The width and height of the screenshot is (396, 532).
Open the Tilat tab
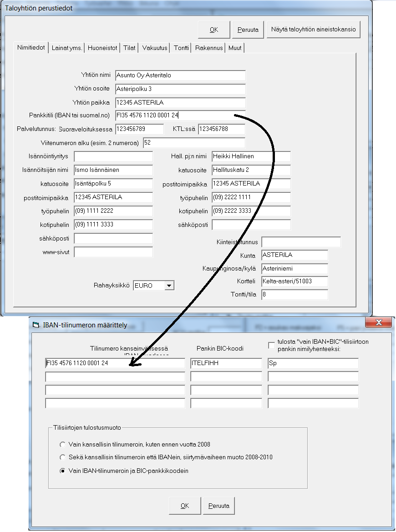tap(129, 48)
